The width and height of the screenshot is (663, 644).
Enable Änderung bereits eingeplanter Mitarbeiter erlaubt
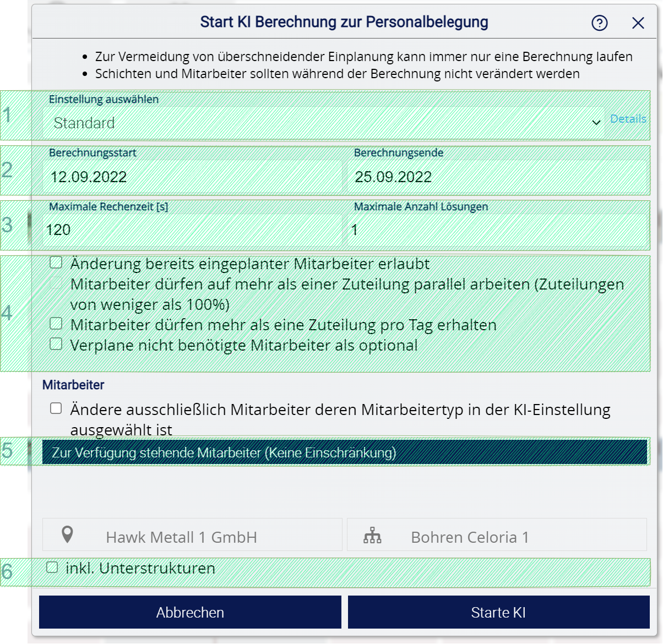56,263
